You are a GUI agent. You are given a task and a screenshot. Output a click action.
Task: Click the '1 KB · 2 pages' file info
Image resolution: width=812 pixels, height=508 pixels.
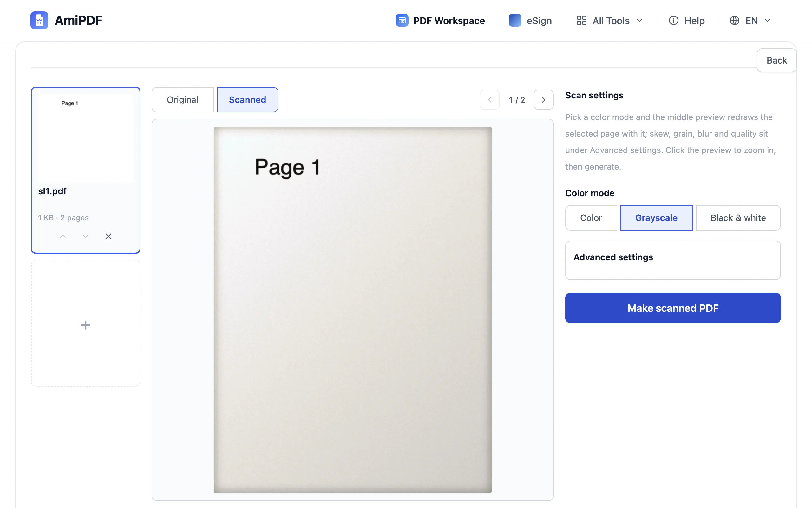point(63,218)
